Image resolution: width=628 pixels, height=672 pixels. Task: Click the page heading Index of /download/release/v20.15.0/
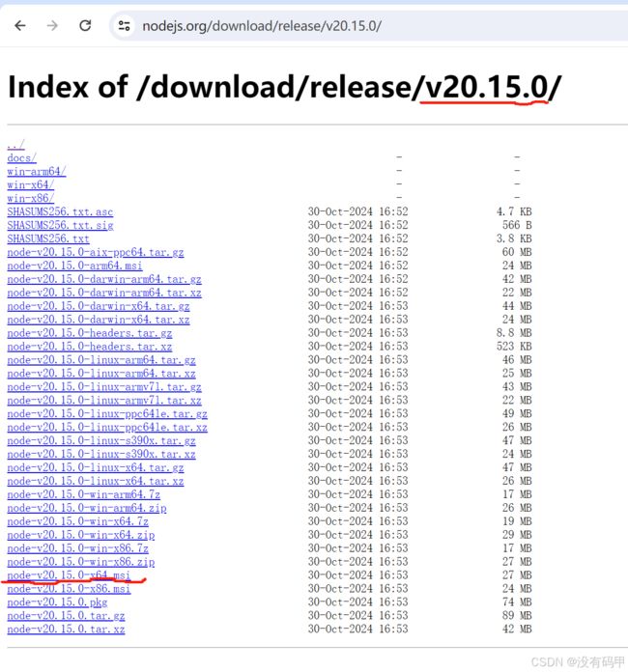[x=284, y=87]
